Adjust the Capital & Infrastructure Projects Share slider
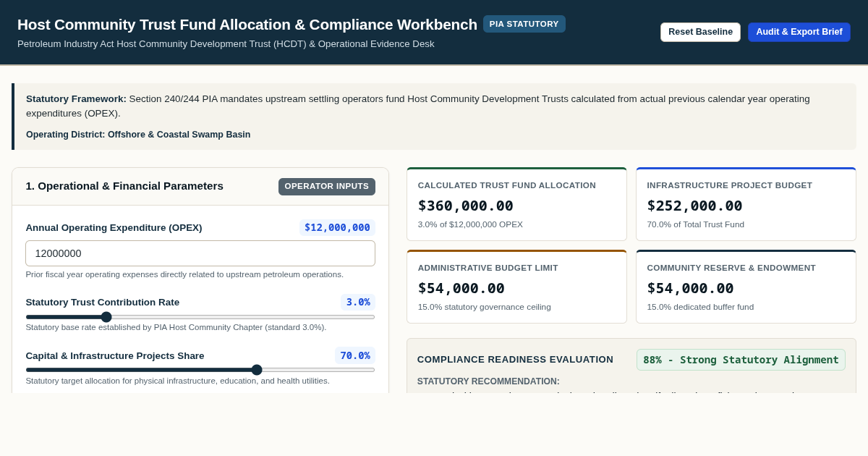The image size is (868, 456). pyautogui.click(x=200, y=370)
